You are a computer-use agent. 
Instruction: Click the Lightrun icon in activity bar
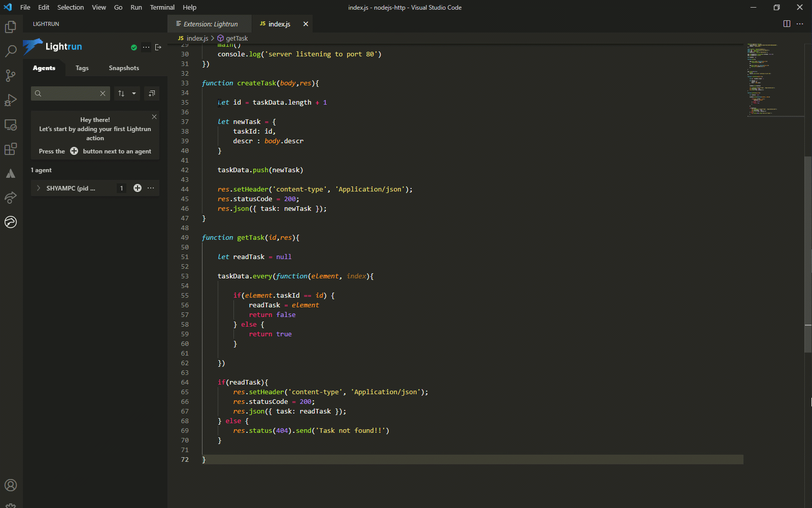11,222
